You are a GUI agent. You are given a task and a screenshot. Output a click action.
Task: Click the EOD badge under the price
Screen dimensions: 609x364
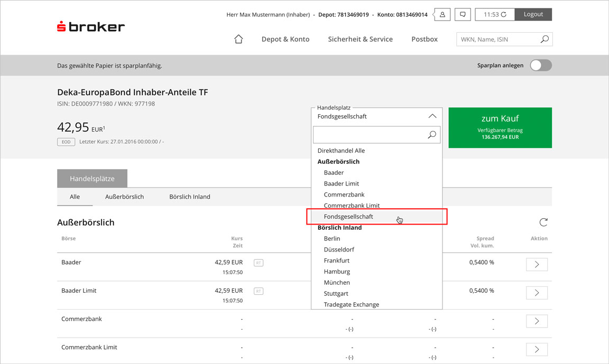66,142
